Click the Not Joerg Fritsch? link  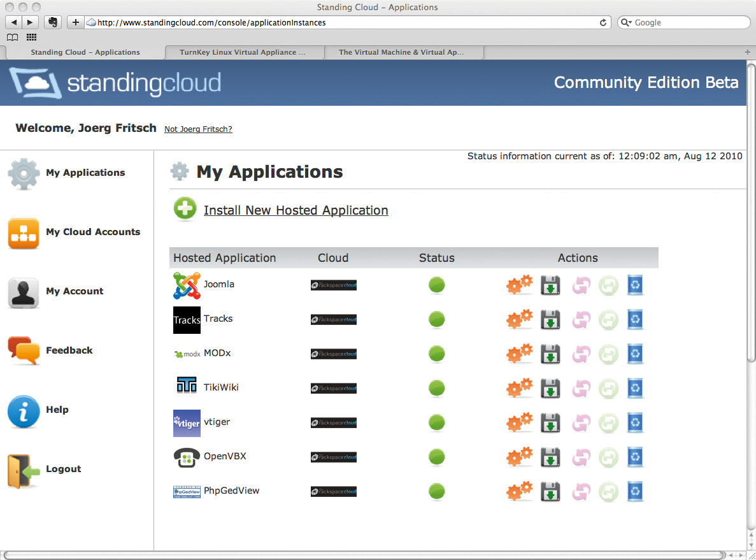click(198, 129)
